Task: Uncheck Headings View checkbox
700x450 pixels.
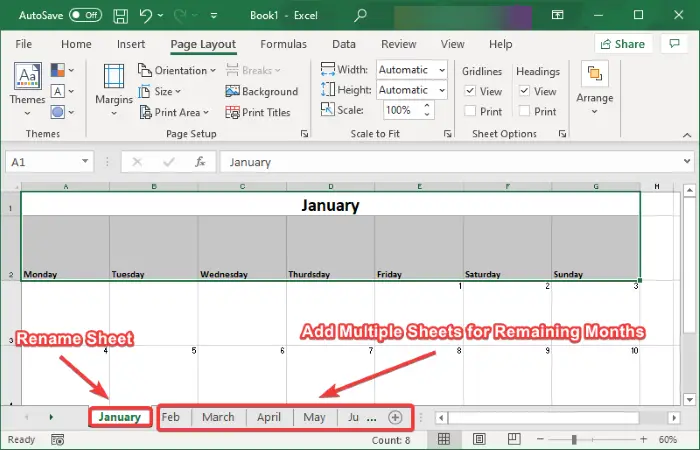Action: 525,91
